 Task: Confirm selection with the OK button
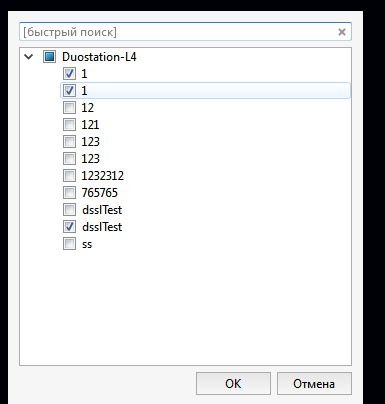(x=233, y=384)
